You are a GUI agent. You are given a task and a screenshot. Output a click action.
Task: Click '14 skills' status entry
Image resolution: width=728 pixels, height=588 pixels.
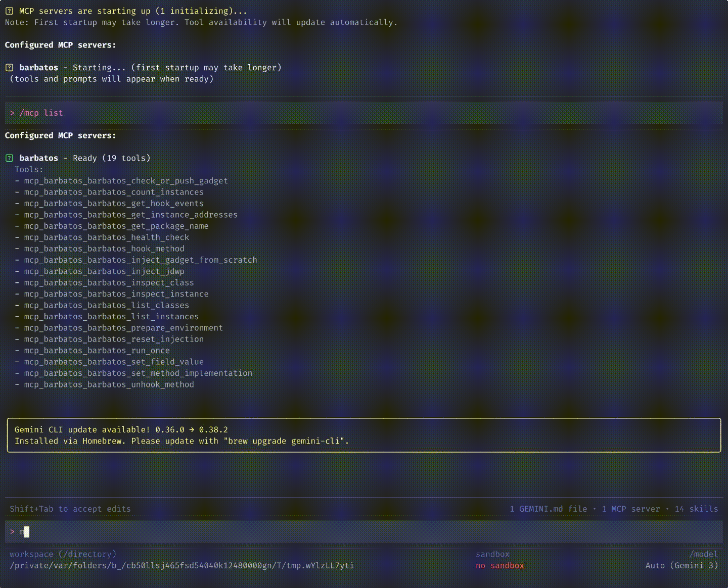pyautogui.click(x=696, y=509)
